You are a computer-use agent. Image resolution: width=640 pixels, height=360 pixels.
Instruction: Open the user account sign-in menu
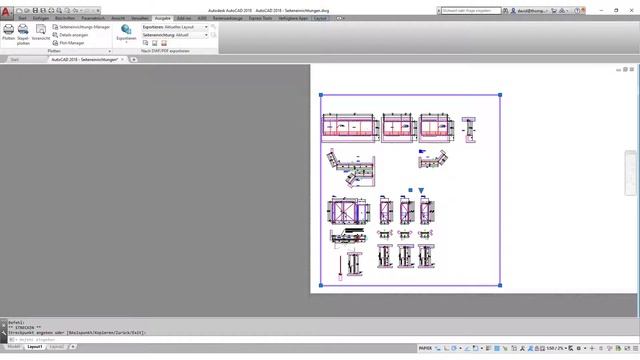pos(529,11)
